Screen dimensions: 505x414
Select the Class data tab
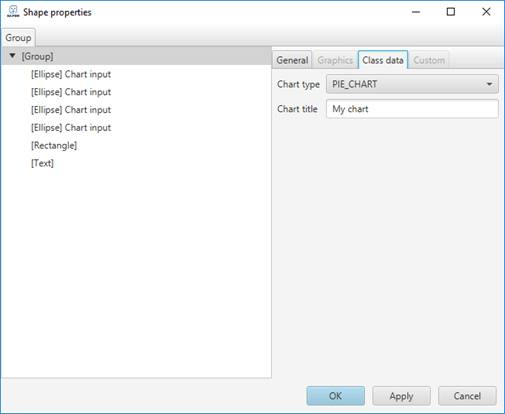click(383, 60)
